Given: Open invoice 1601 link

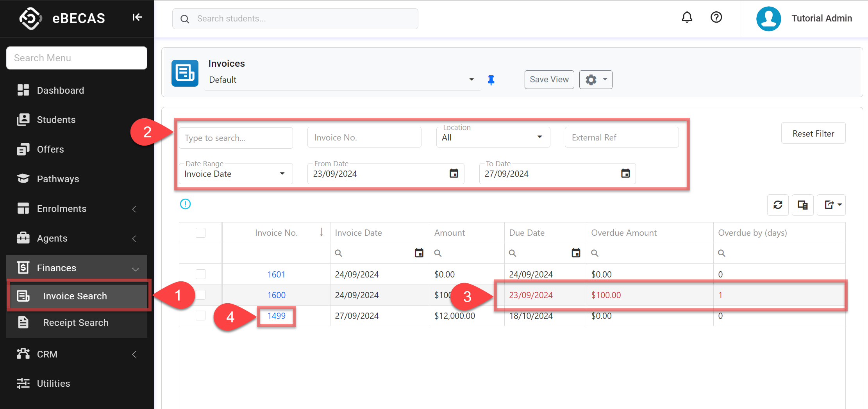Looking at the screenshot, I should 276,274.
